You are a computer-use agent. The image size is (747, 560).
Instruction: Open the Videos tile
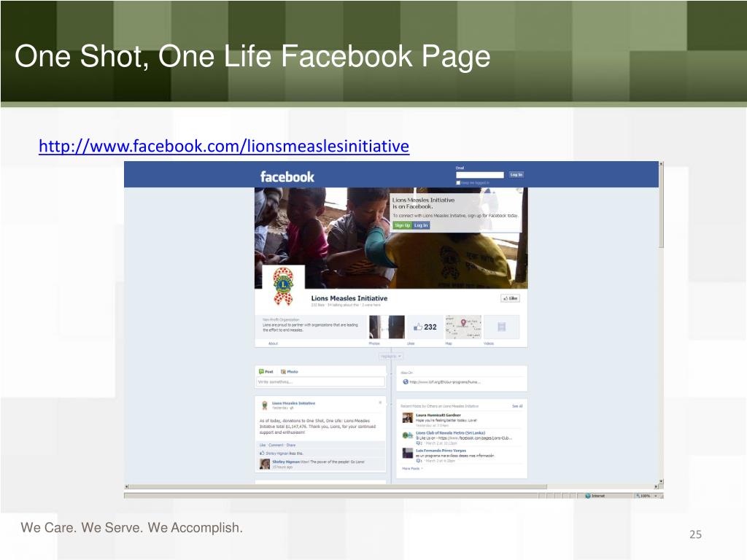tap(501, 327)
